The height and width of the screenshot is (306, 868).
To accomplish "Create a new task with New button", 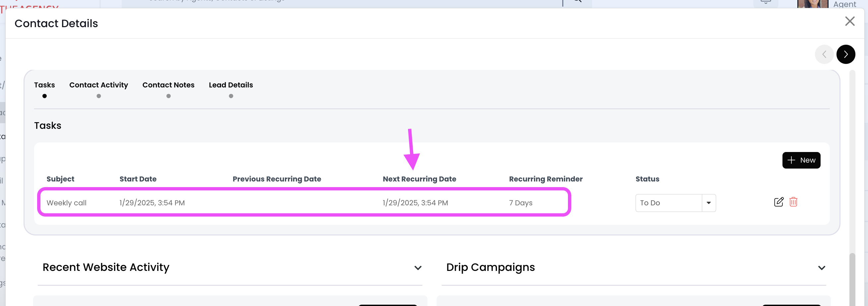I will (801, 160).
